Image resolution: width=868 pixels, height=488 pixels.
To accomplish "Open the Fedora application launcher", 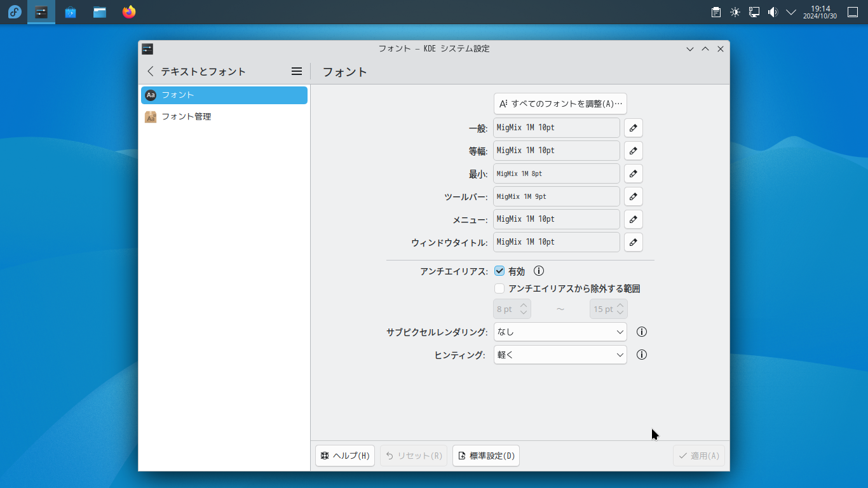I will coord(14,12).
